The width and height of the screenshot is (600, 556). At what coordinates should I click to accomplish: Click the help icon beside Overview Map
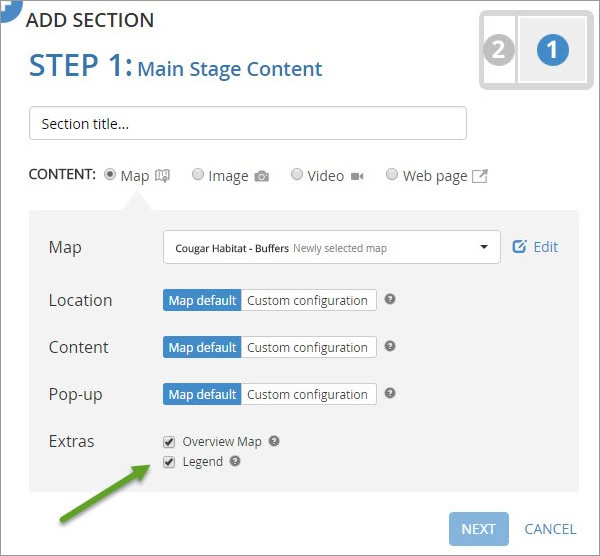click(x=274, y=441)
